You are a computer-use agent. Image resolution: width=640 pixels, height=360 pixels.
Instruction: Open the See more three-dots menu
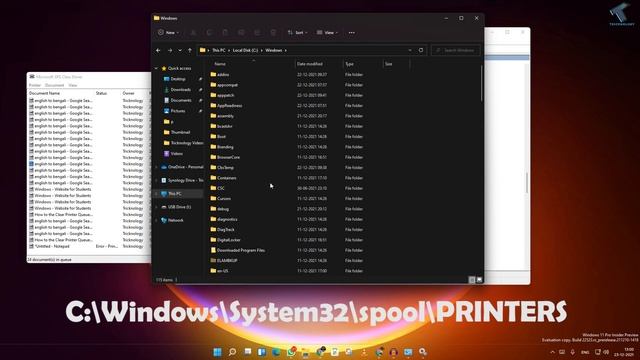pyautogui.click(x=351, y=32)
